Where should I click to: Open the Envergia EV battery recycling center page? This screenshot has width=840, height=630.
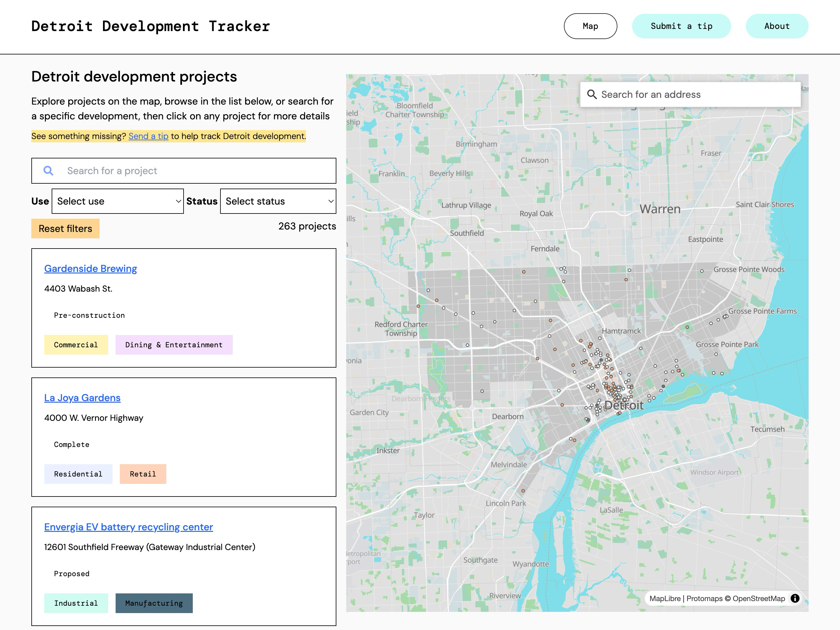pyautogui.click(x=128, y=527)
